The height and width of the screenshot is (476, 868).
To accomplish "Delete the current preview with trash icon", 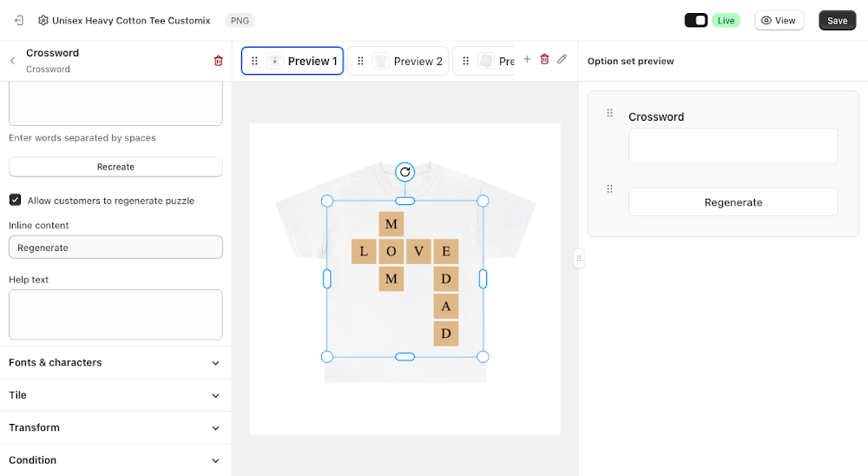I will 545,59.
